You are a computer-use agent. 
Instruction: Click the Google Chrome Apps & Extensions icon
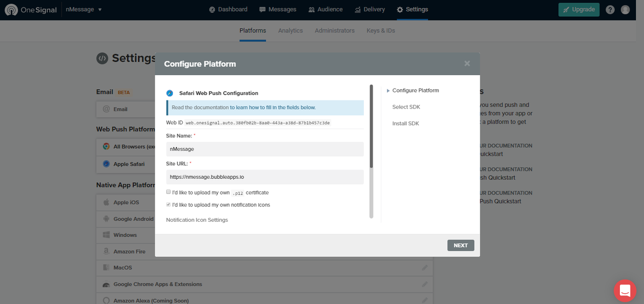[106, 284]
